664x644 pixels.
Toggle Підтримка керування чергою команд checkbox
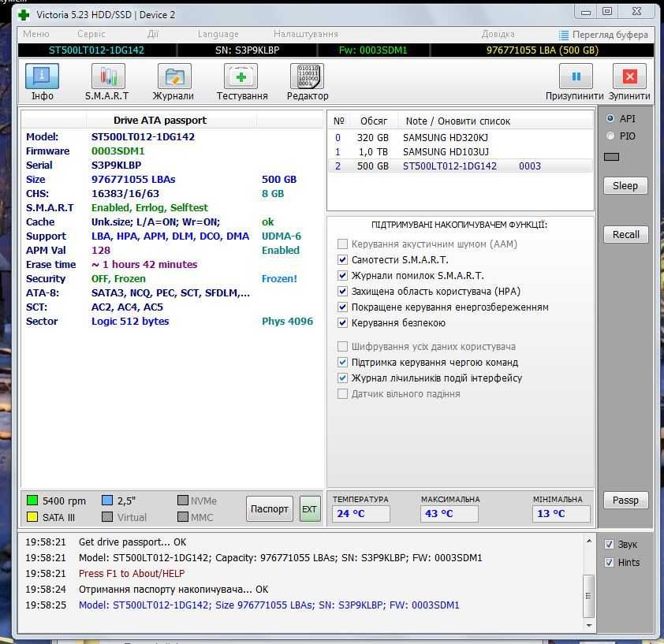pyautogui.click(x=342, y=363)
